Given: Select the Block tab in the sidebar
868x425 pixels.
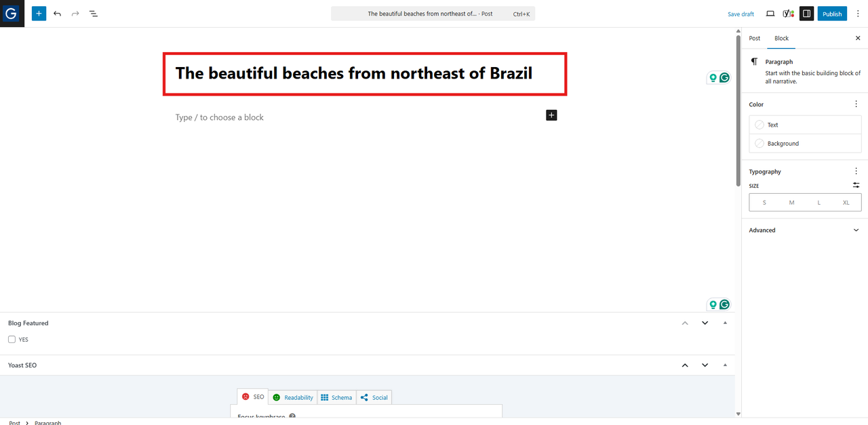Looking at the screenshot, I should coord(782,38).
